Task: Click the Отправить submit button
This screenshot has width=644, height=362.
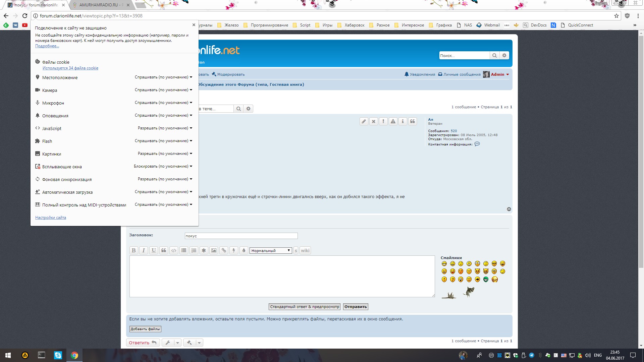Action: (x=356, y=307)
